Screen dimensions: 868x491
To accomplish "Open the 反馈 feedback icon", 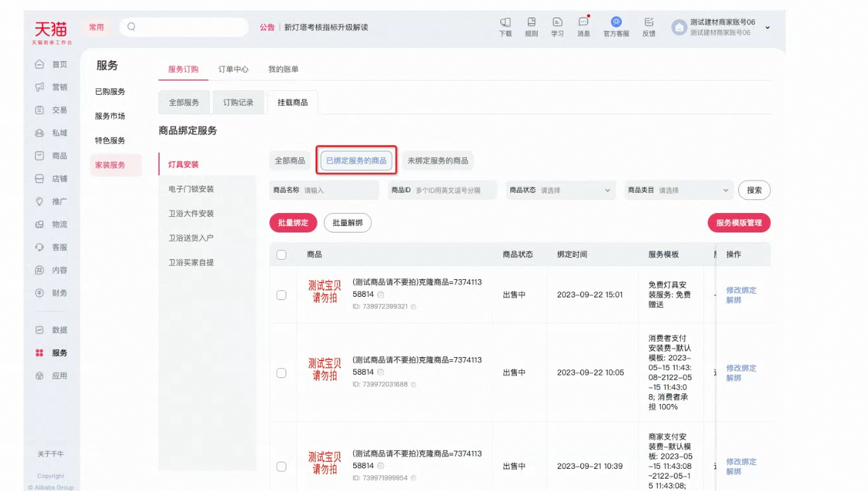I will coord(649,22).
